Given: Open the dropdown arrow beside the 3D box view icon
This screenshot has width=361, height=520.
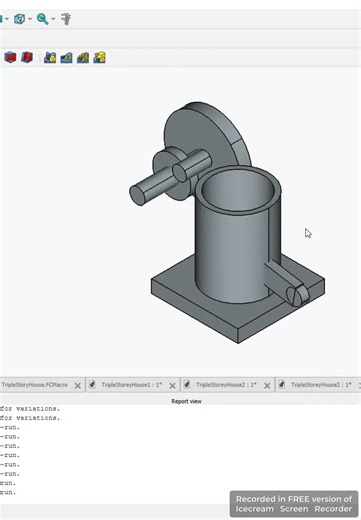Looking at the screenshot, I should (30, 19).
